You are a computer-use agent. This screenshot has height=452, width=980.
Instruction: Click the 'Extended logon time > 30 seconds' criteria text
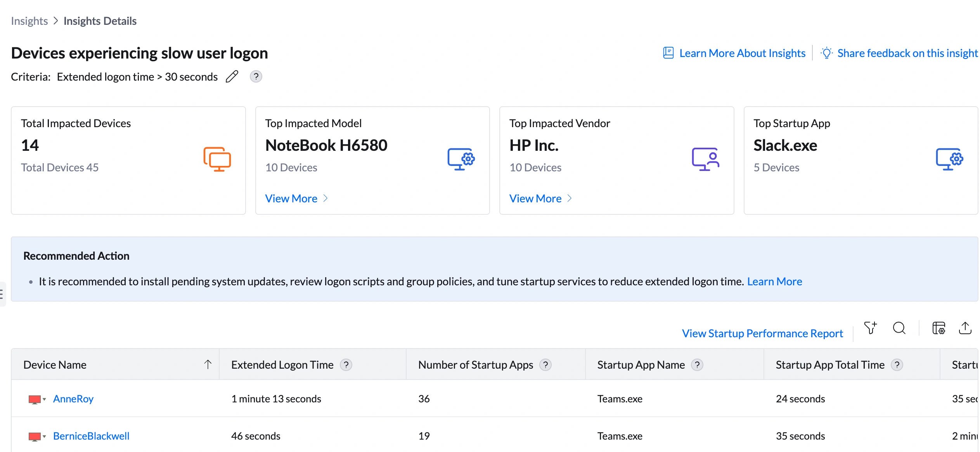[x=137, y=77]
